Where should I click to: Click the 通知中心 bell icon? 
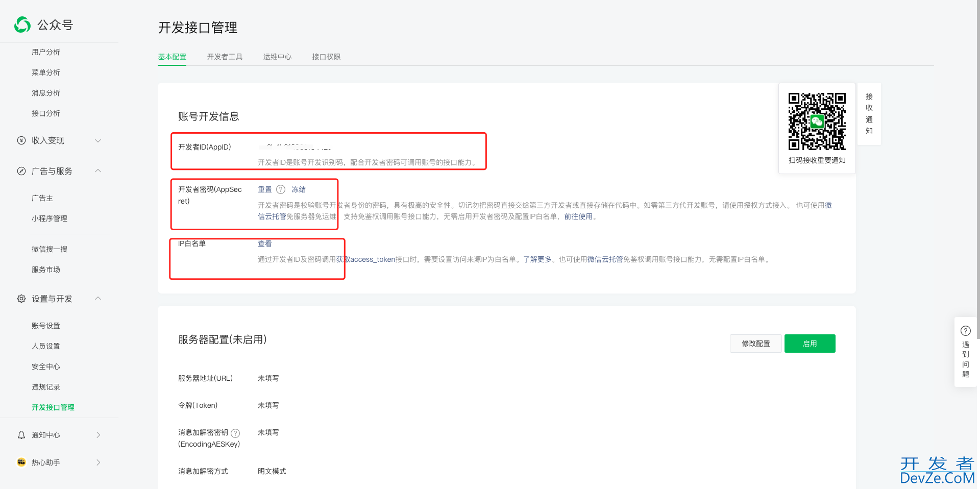pyautogui.click(x=21, y=435)
